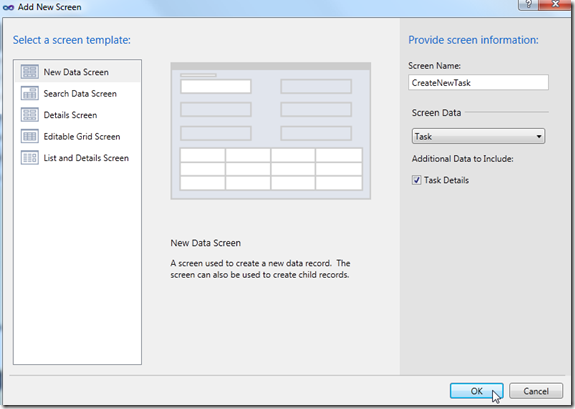Click the template preview image
This screenshot has height=409, width=575.
coord(271,131)
